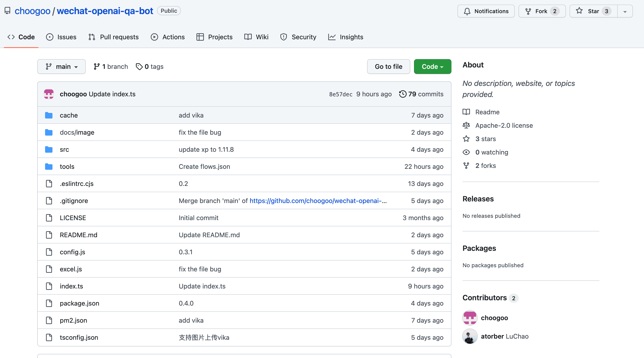Open the 0 tags link
644x358 pixels.
(x=150, y=67)
